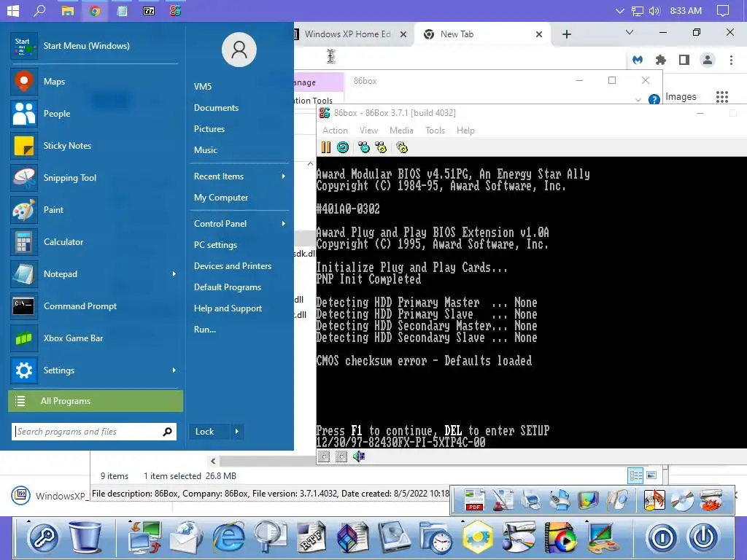This screenshot has width=747, height=560.
Task: Click first floppy drive icon in 86Box status bar
Action: click(x=324, y=456)
